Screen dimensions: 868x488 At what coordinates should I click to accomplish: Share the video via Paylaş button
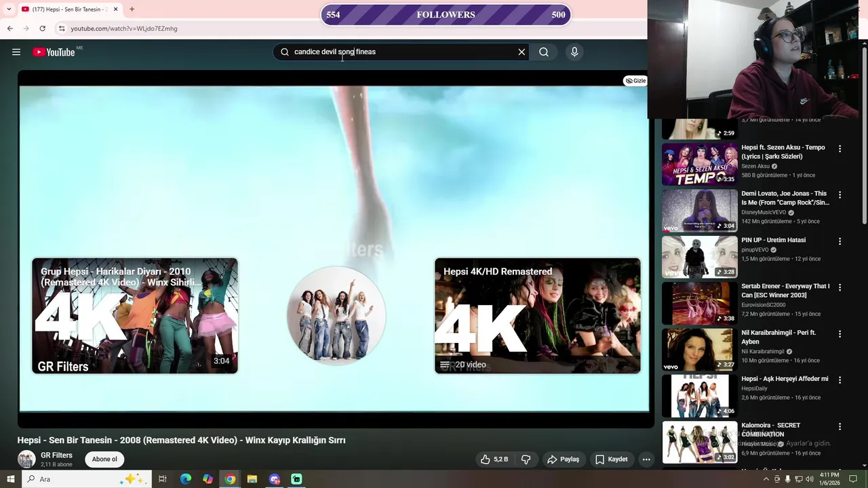pos(563,460)
